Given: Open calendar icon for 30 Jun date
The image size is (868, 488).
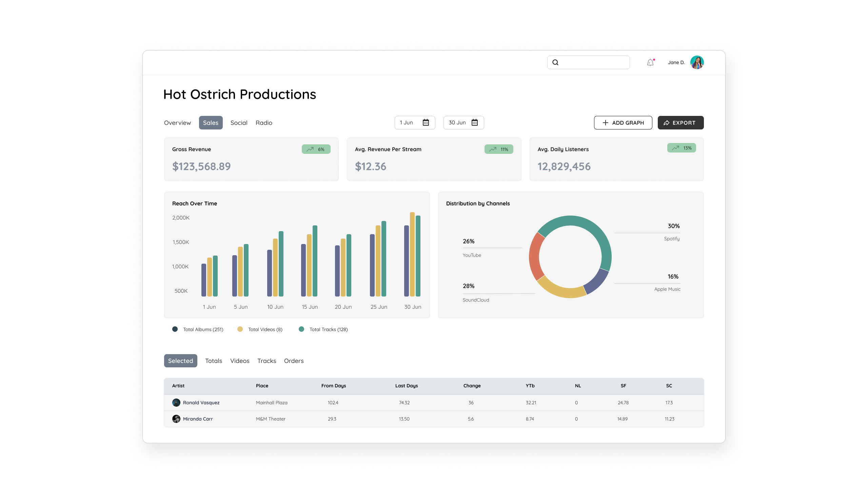Looking at the screenshot, I should click(475, 123).
